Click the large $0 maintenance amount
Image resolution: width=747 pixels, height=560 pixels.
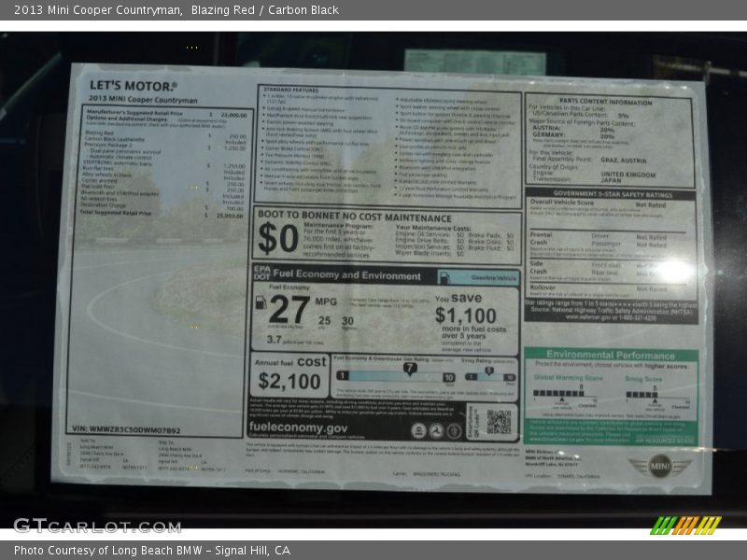click(278, 238)
